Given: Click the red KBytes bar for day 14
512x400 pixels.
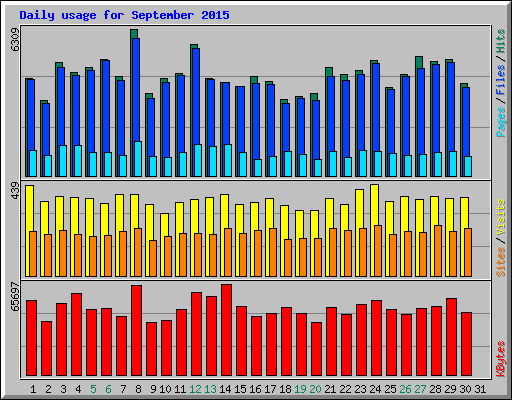Looking at the screenshot, I should point(226,330).
